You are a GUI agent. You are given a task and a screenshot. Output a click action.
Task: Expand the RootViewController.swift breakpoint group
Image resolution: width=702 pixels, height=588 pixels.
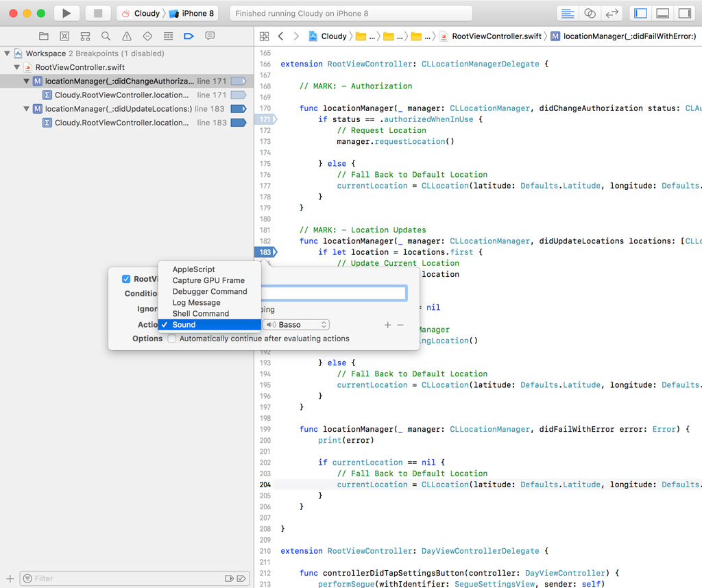[x=15, y=66]
